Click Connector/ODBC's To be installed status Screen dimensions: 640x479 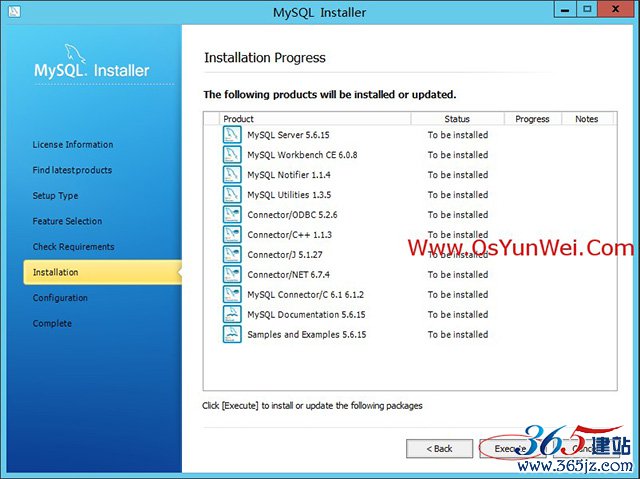point(458,215)
